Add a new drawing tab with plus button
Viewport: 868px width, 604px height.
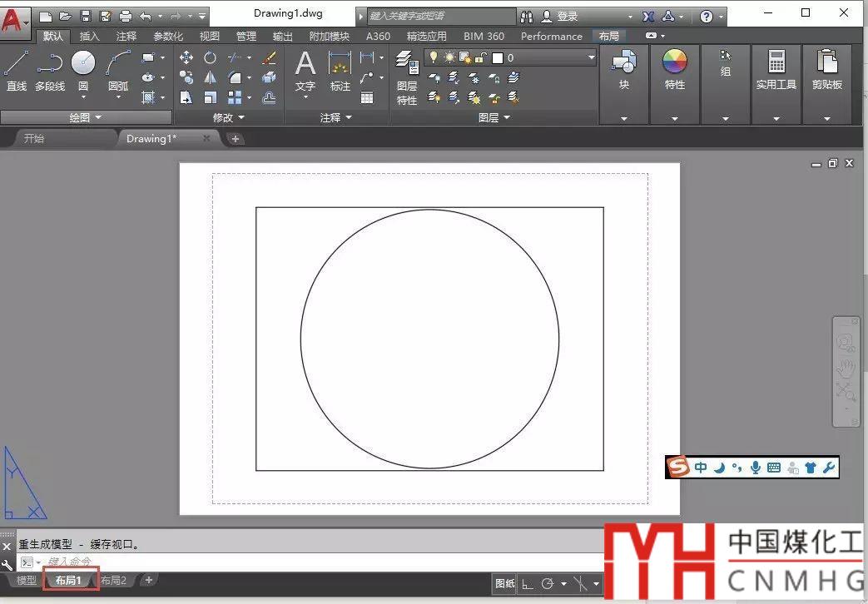(x=236, y=139)
